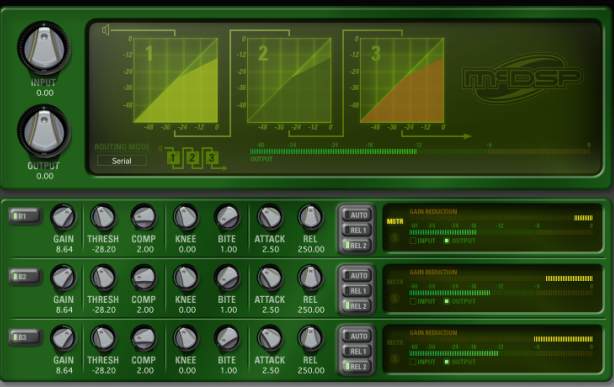
Task: Click the B2 BITE knob
Action: click(227, 278)
